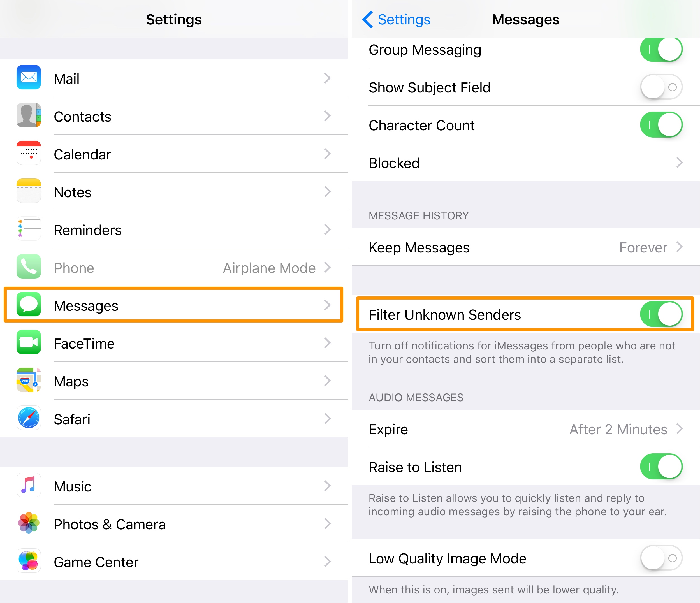This screenshot has height=603, width=700.
Task: Enable Show Subject Field switch
Action: pyautogui.click(x=661, y=87)
